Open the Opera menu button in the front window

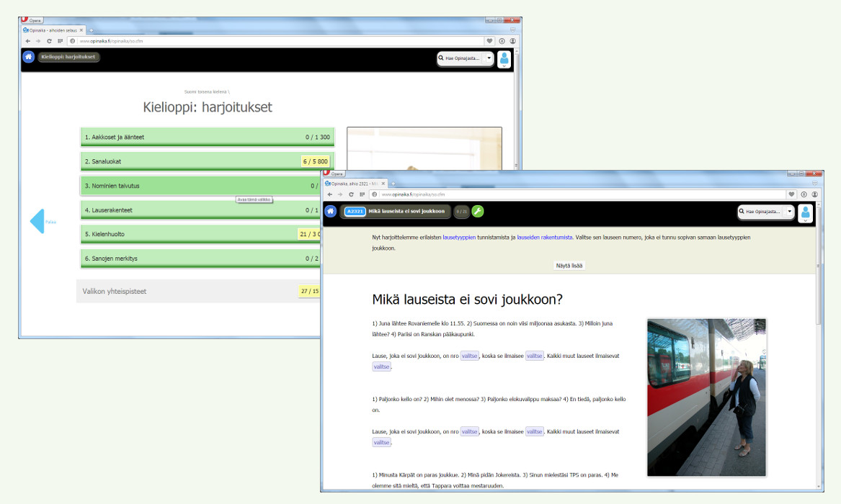point(334,174)
